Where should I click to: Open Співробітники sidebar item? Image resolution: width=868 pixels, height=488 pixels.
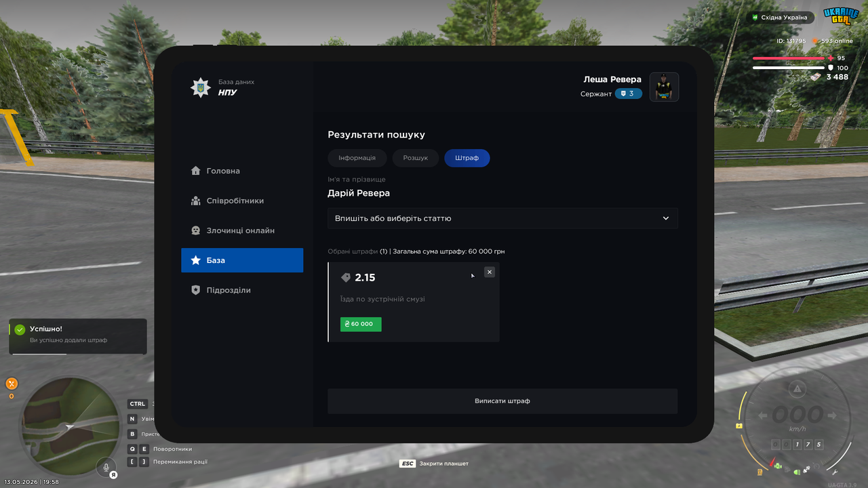(x=242, y=201)
